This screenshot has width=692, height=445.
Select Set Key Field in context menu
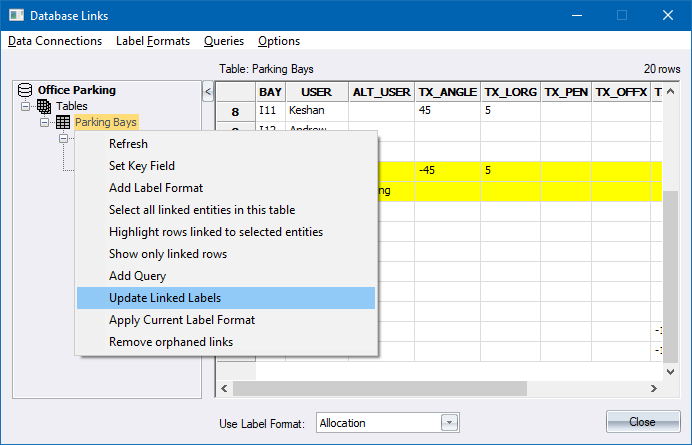pyautogui.click(x=142, y=166)
